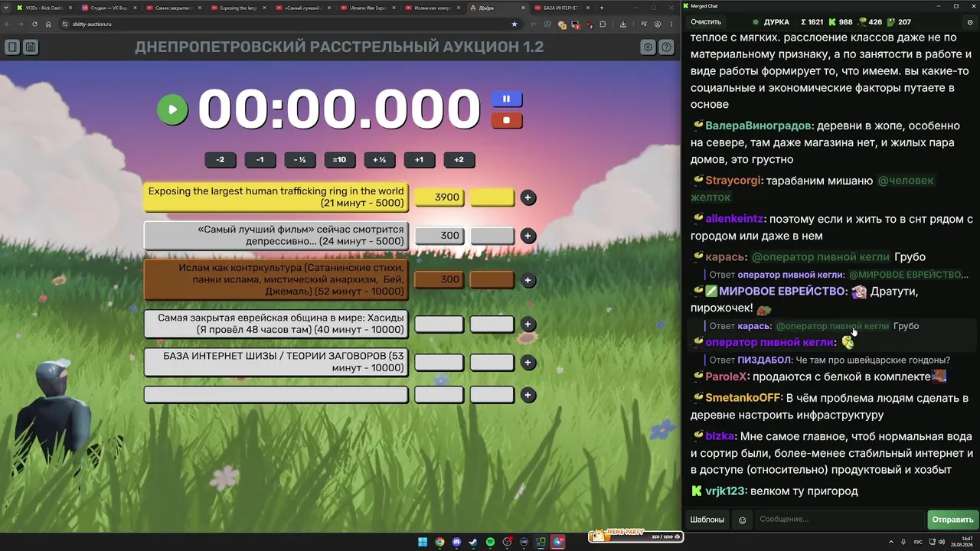Open browser downloads icon
980x551 pixels.
click(x=623, y=24)
